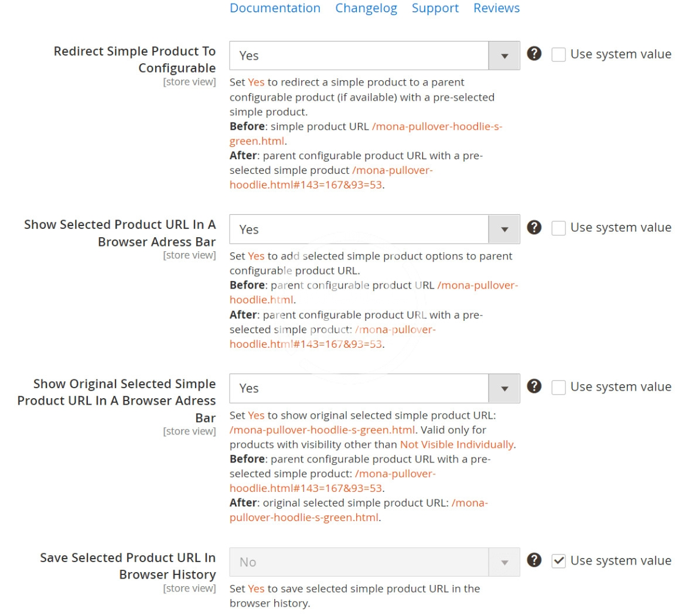The height and width of the screenshot is (616, 699).
Task: Click help icon for Show Original Selected Simple Product
Action: pyautogui.click(x=534, y=386)
